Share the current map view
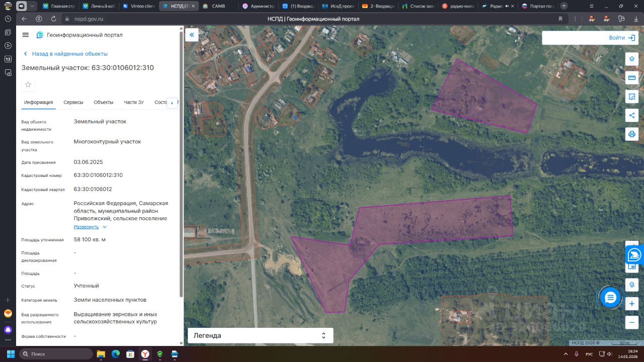 tap(632, 115)
